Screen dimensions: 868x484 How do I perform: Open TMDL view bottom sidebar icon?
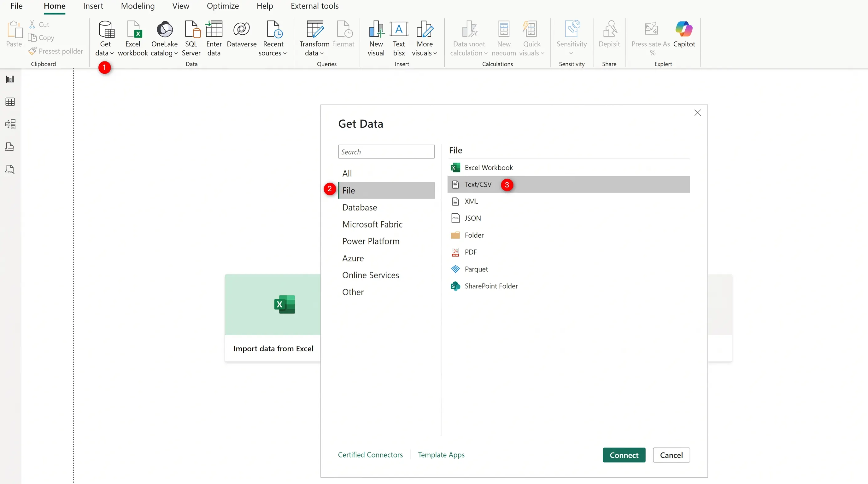[10, 169]
